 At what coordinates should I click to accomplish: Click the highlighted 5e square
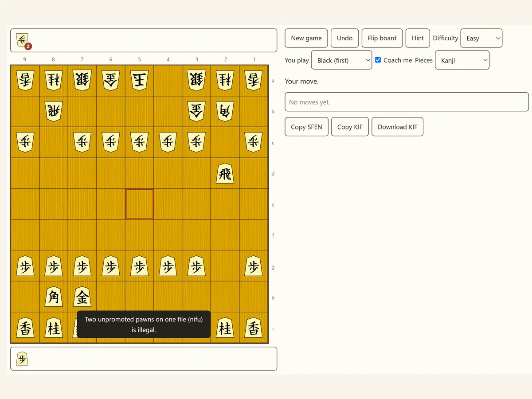pyautogui.click(x=139, y=204)
